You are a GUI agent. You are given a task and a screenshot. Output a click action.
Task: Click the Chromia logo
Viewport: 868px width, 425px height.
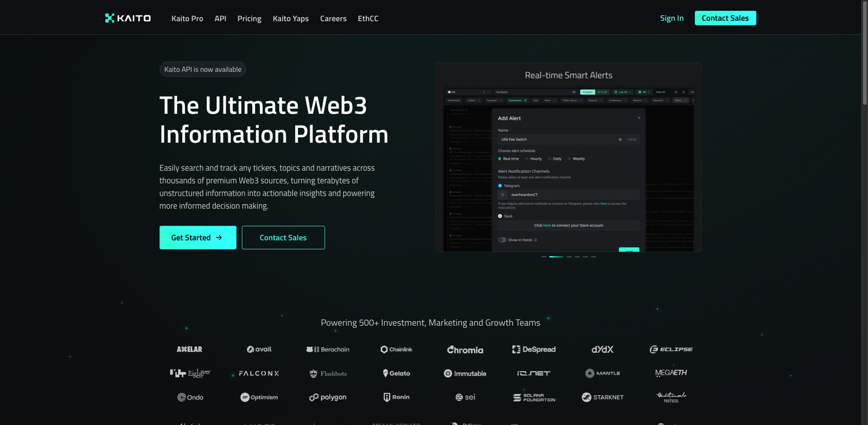tap(465, 350)
